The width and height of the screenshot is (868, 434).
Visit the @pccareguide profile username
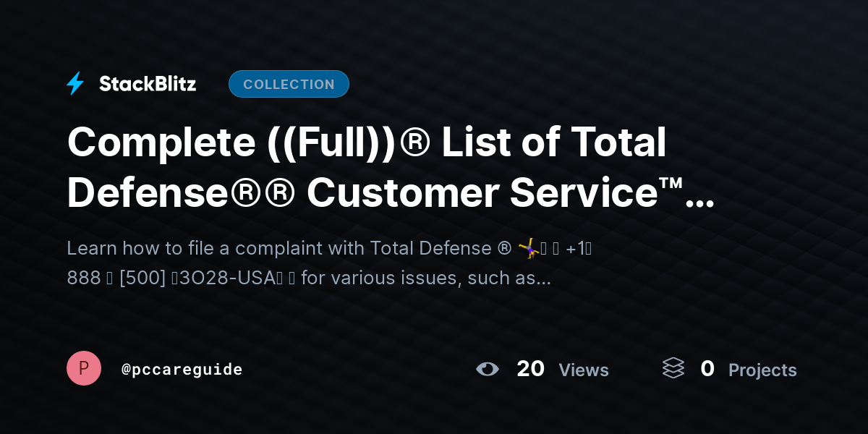[x=182, y=369]
